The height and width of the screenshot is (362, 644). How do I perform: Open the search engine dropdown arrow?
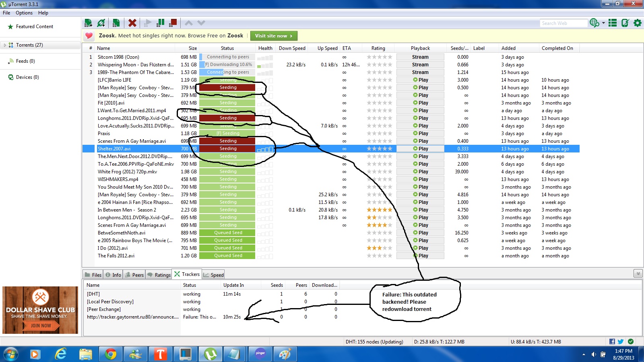(603, 23)
